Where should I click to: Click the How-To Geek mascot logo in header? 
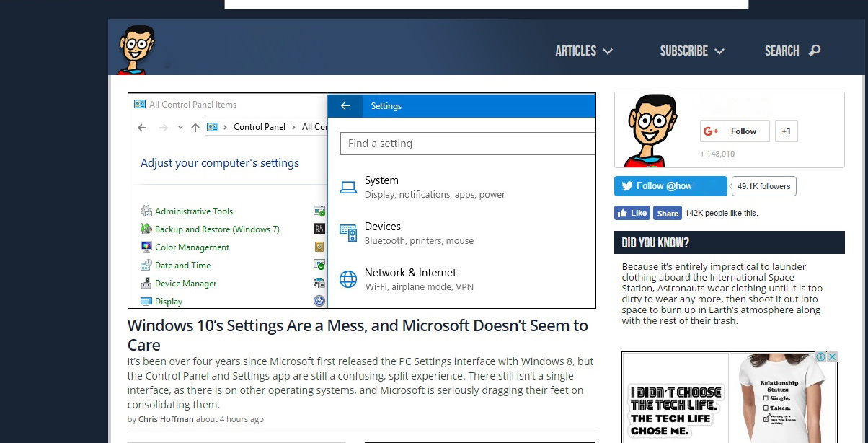point(136,49)
